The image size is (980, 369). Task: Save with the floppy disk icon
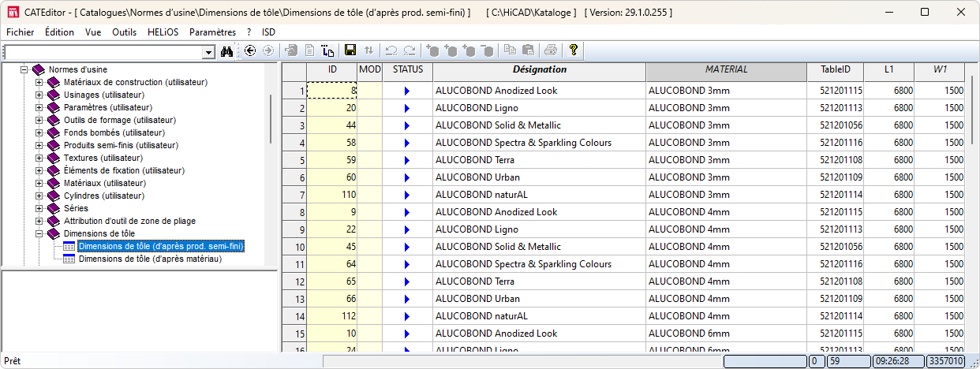(350, 50)
